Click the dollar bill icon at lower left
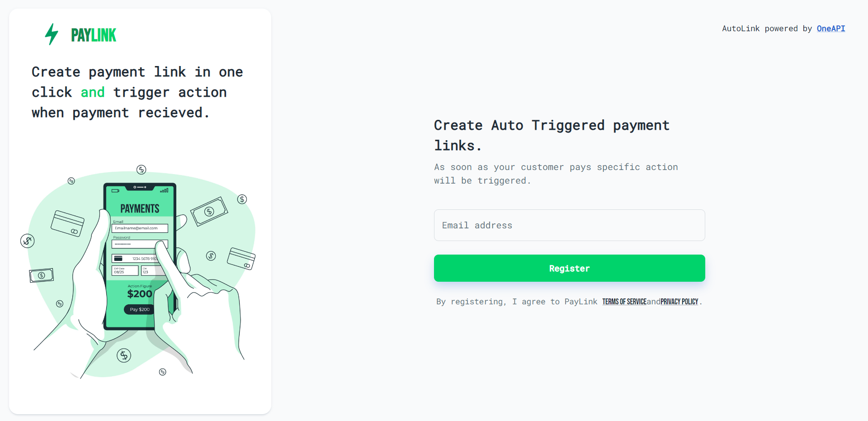 (42, 275)
